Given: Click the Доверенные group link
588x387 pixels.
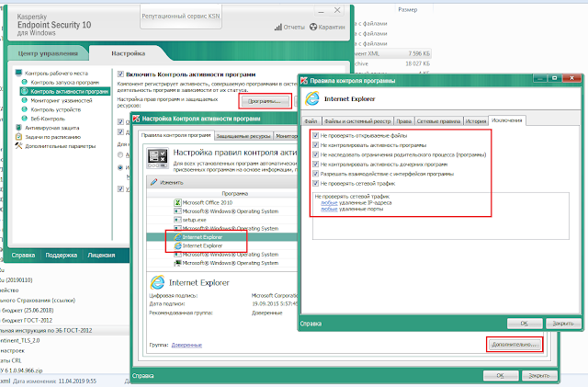Looking at the screenshot, I should pyautogui.click(x=187, y=345).
